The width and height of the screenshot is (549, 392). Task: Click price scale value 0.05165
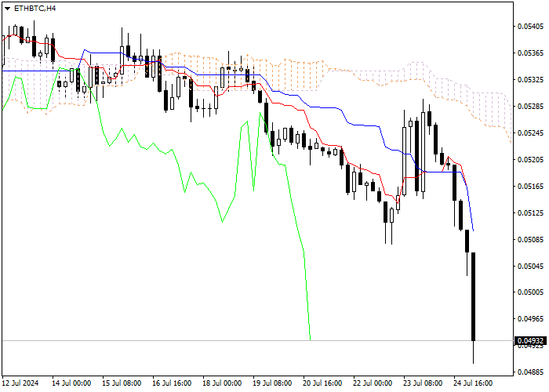click(530, 186)
